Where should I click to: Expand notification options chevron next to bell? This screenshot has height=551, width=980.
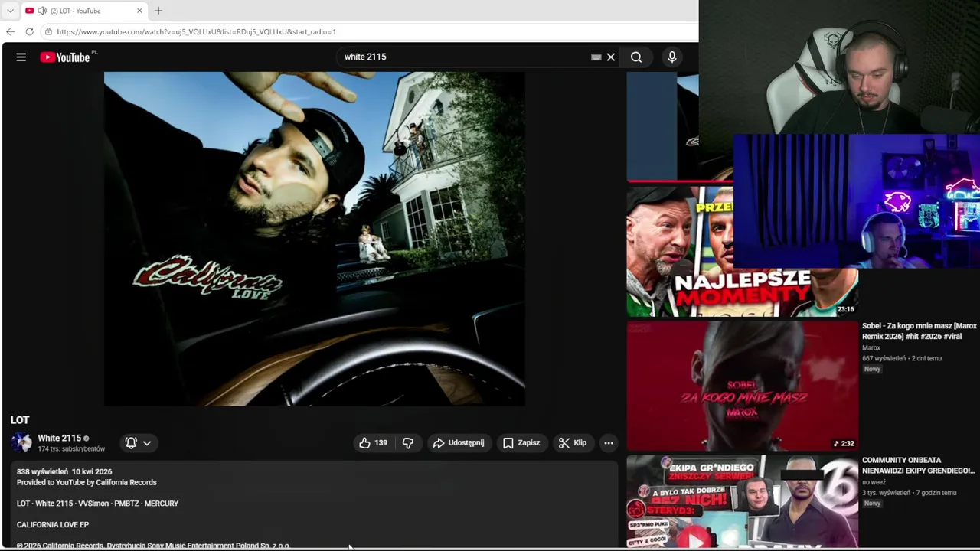pyautogui.click(x=147, y=443)
